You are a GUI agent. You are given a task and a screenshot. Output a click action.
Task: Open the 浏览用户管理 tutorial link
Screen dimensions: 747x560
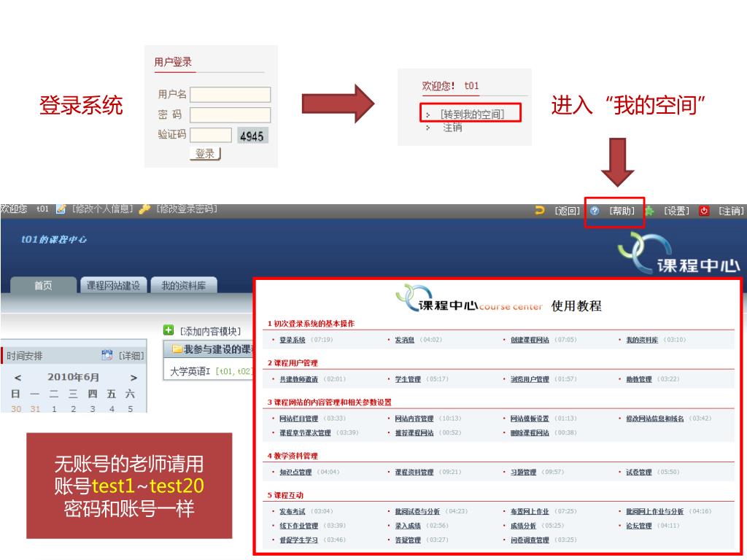[x=530, y=379]
